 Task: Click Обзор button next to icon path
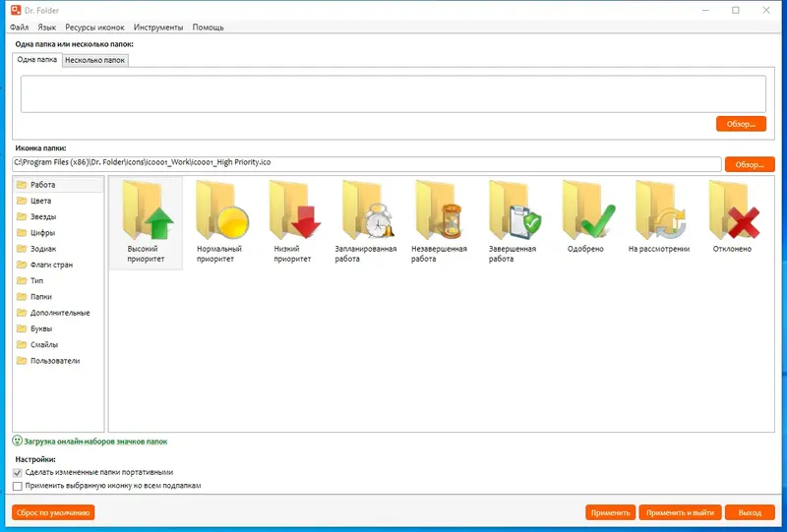pyautogui.click(x=750, y=164)
